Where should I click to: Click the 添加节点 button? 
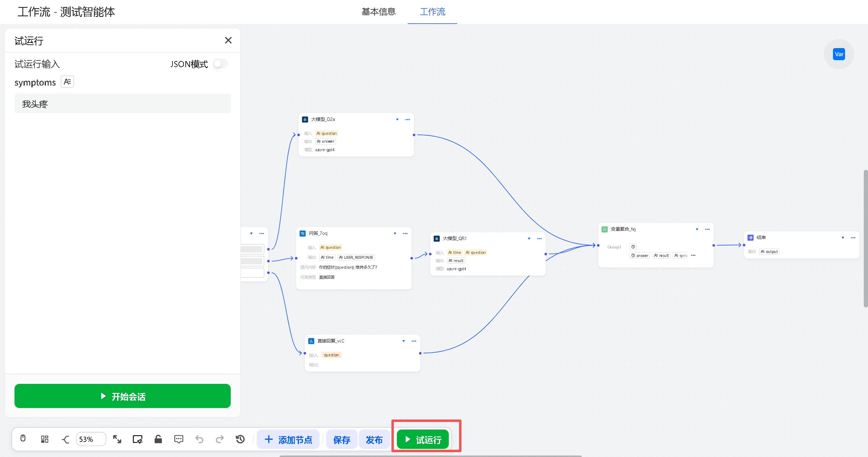(288, 439)
